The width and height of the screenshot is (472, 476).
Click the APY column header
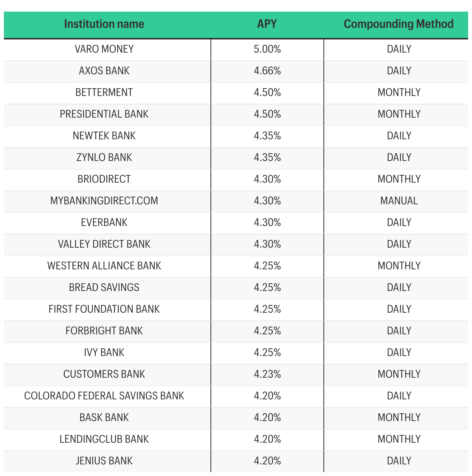267,24
